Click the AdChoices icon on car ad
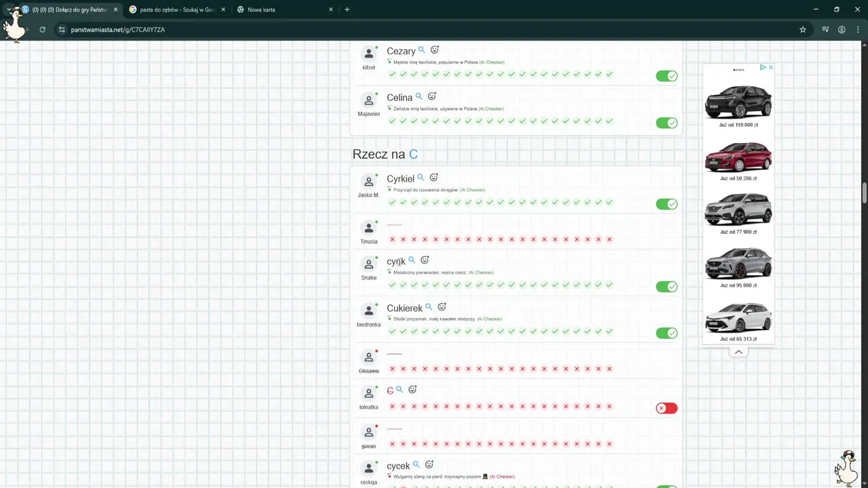Image resolution: width=868 pixels, height=488 pixels. [763, 68]
